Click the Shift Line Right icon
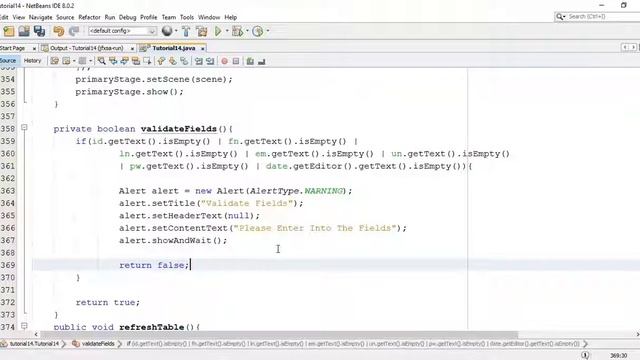The height and width of the screenshot is (360, 640). (210, 61)
